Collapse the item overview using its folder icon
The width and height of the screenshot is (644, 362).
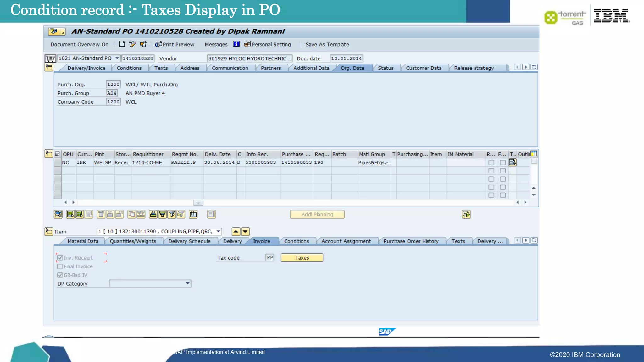click(49, 154)
